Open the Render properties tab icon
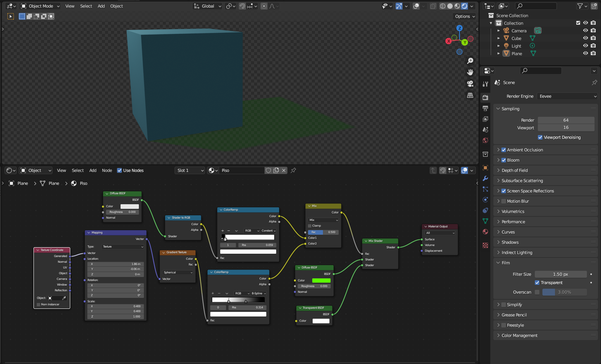 coord(485,98)
